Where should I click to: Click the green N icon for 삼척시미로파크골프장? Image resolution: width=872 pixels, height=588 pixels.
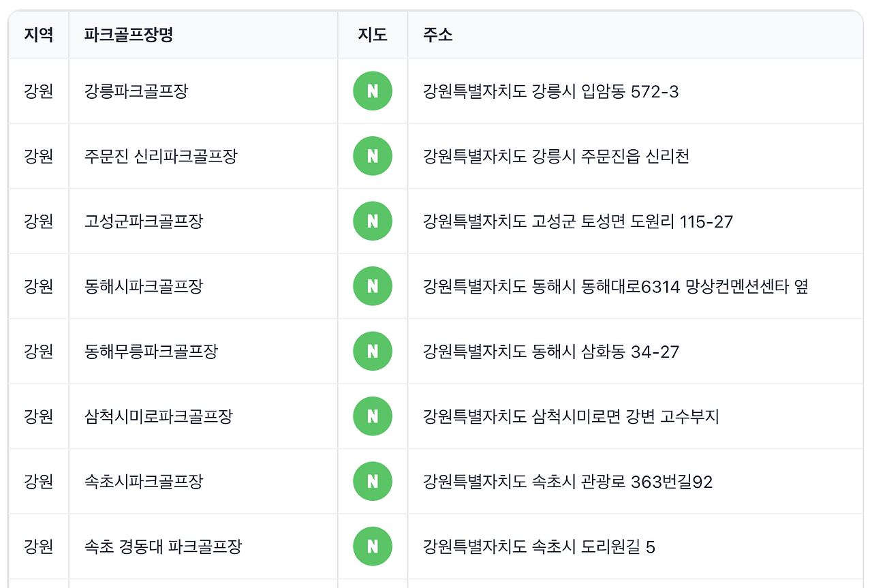point(372,416)
